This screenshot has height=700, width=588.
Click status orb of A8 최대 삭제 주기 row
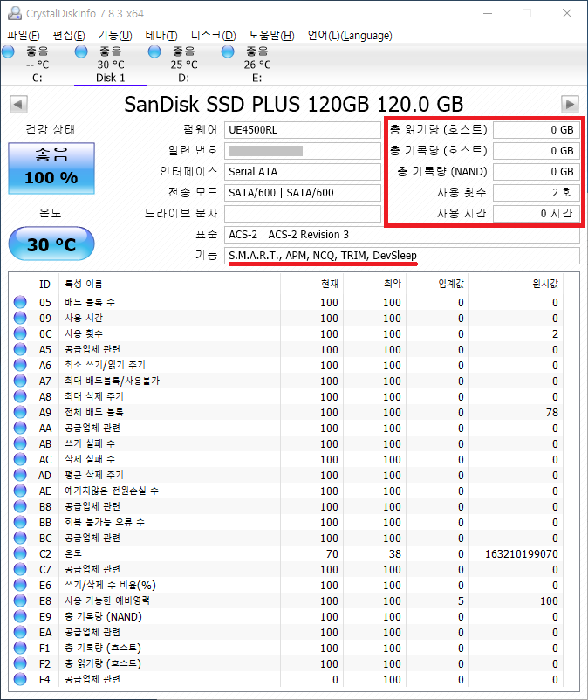pos(20,396)
